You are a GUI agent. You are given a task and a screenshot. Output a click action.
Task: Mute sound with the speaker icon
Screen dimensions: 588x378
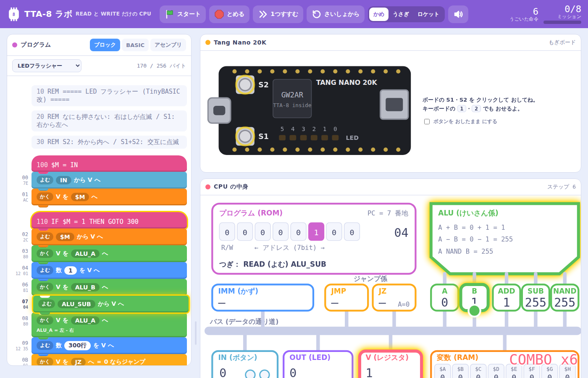(x=458, y=14)
